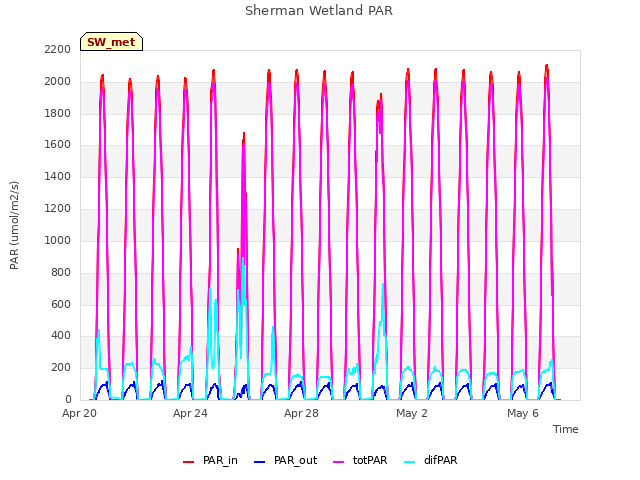Click the cyan difPAR spike near 900

[x=243, y=259]
